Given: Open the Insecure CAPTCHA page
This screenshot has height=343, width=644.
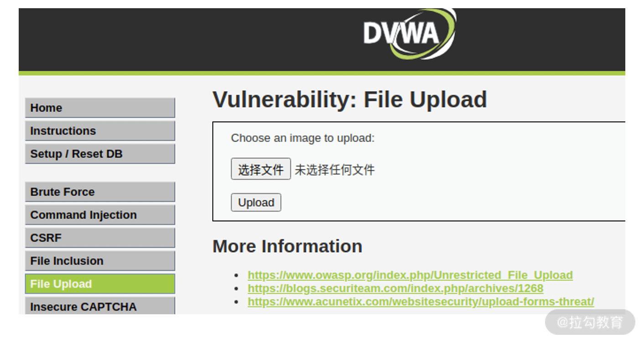Looking at the screenshot, I should (100, 306).
